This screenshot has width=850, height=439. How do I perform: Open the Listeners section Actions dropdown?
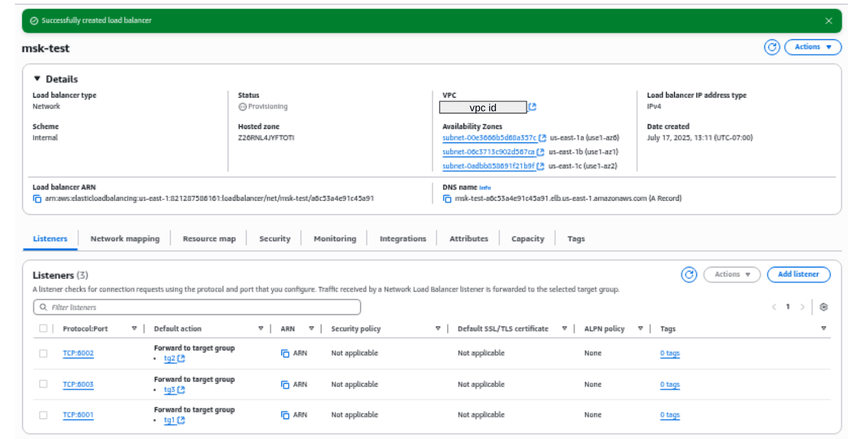pyautogui.click(x=731, y=274)
